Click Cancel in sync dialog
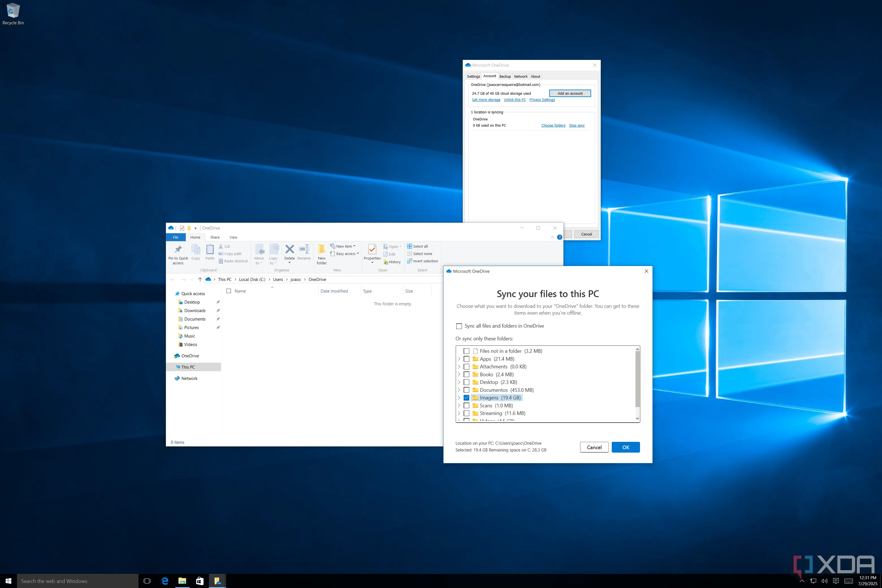The height and width of the screenshot is (588, 882). (594, 448)
